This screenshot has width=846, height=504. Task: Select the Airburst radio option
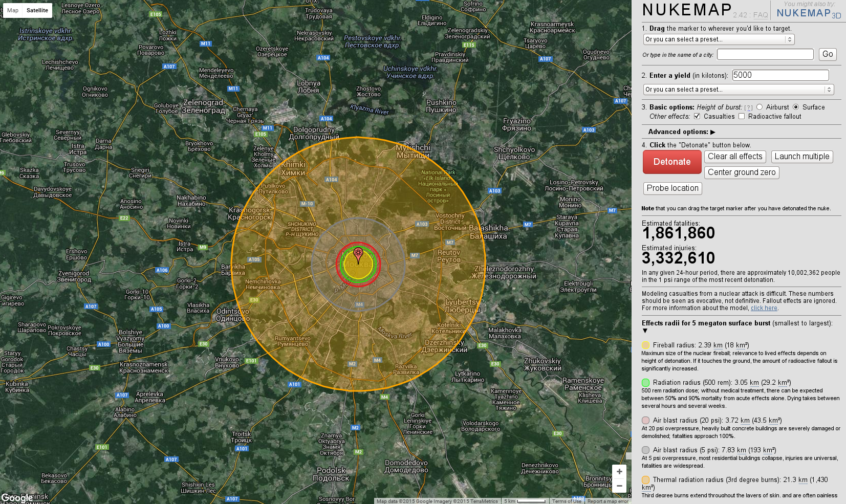tap(760, 107)
